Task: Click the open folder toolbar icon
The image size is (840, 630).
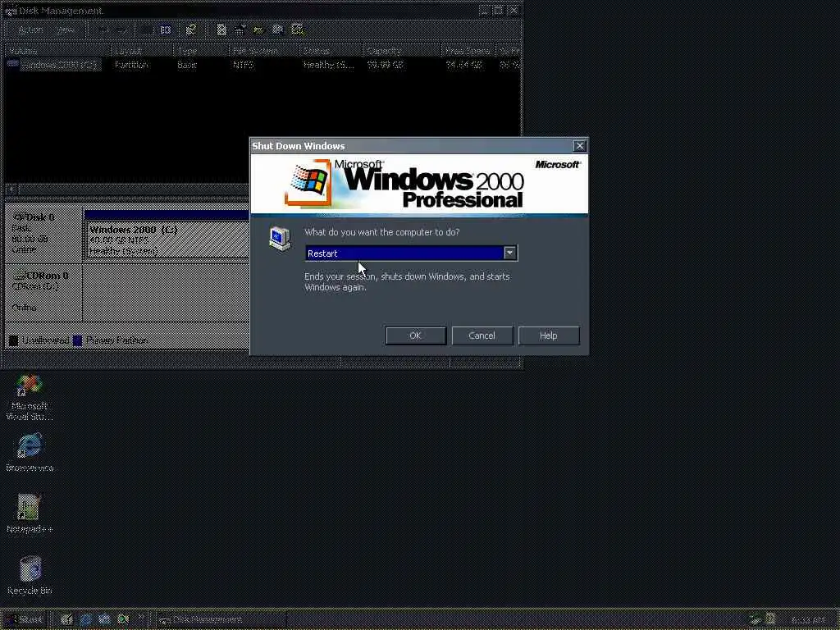Action: click(x=259, y=30)
